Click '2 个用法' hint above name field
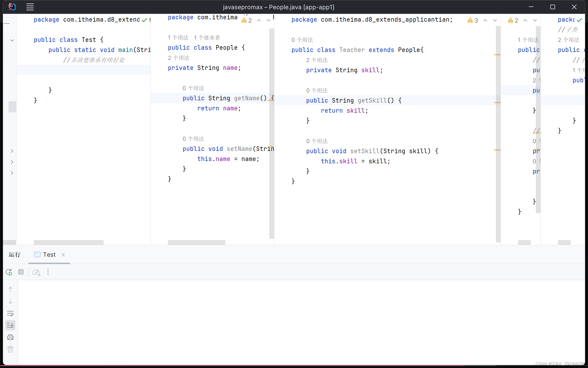 point(179,58)
